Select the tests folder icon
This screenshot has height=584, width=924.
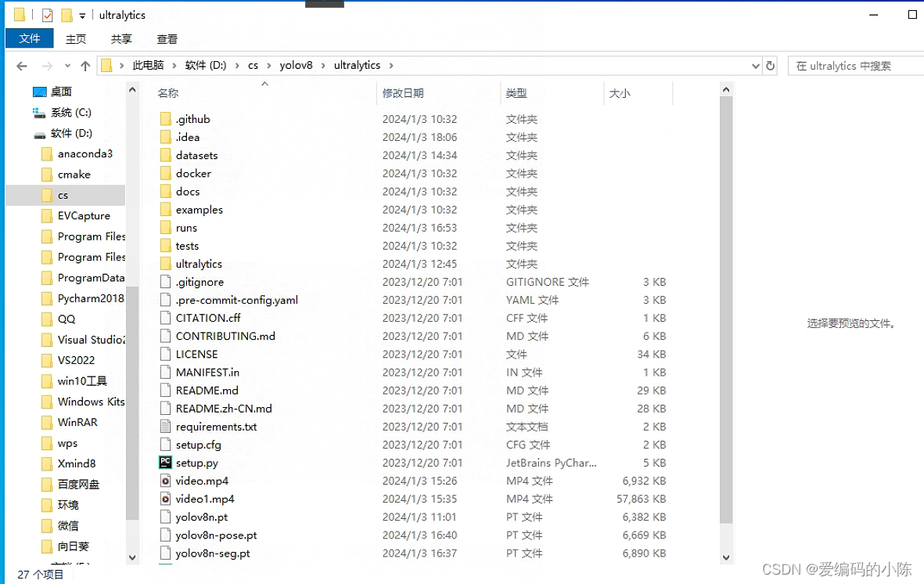[166, 246]
